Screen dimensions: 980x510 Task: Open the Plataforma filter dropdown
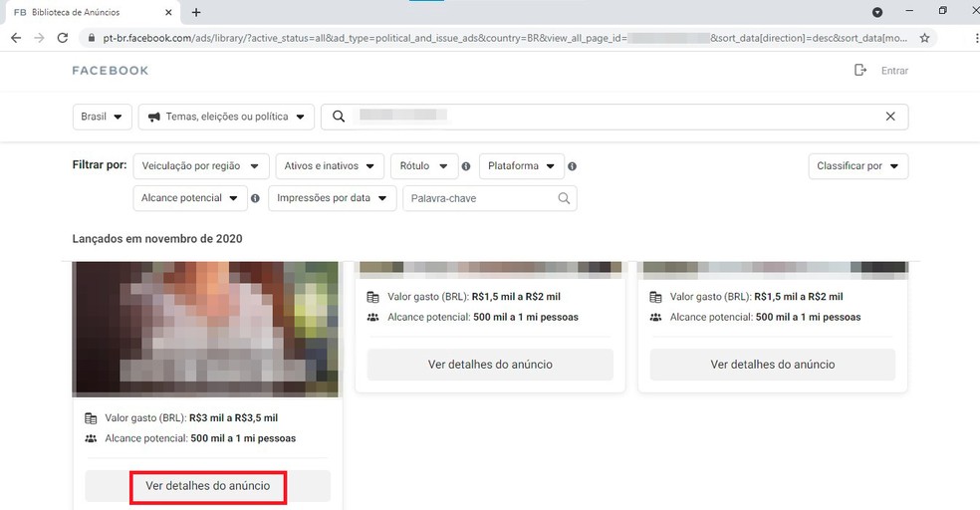pyautogui.click(x=522, y=166)
